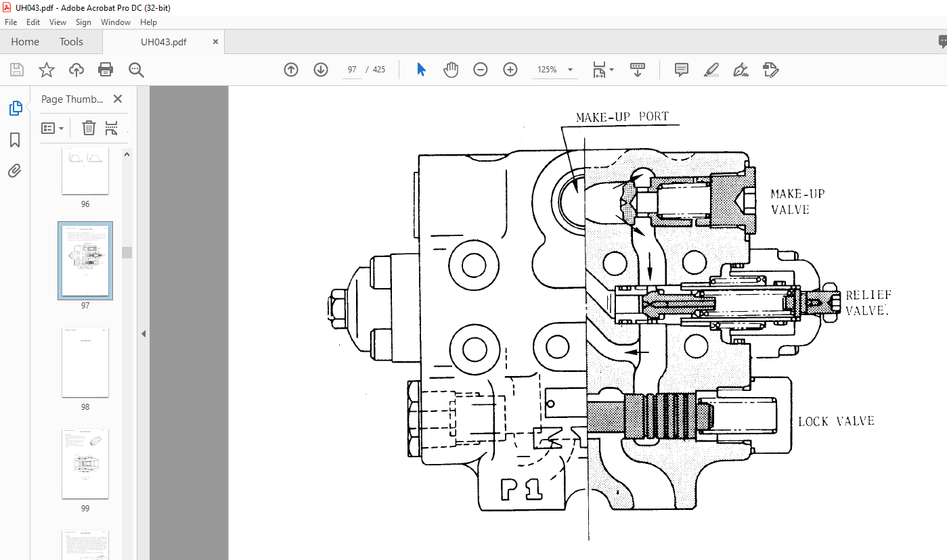Open the Window menu

tap(116, 22)
